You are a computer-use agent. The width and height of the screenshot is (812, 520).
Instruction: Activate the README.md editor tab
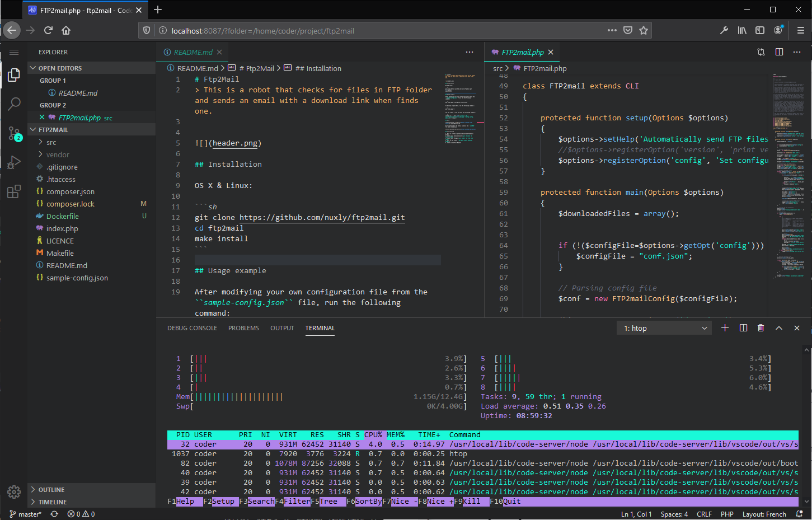(x=193, y=52)
